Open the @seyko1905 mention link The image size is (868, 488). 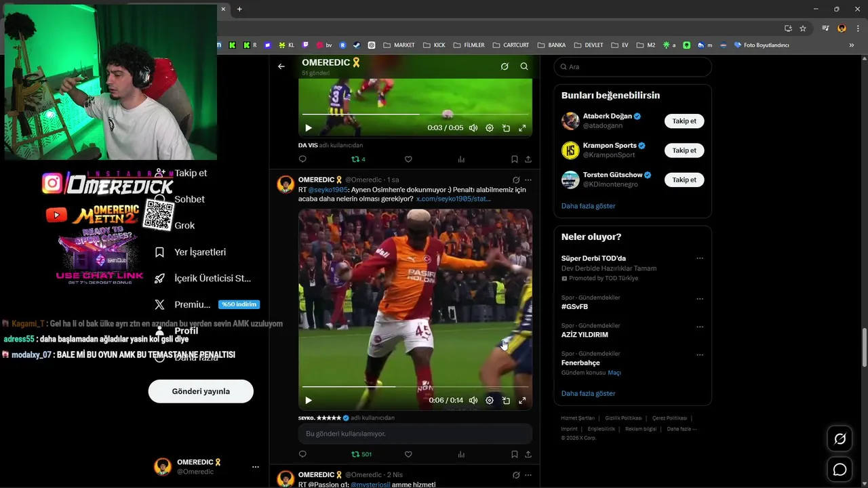coord(328,190)
